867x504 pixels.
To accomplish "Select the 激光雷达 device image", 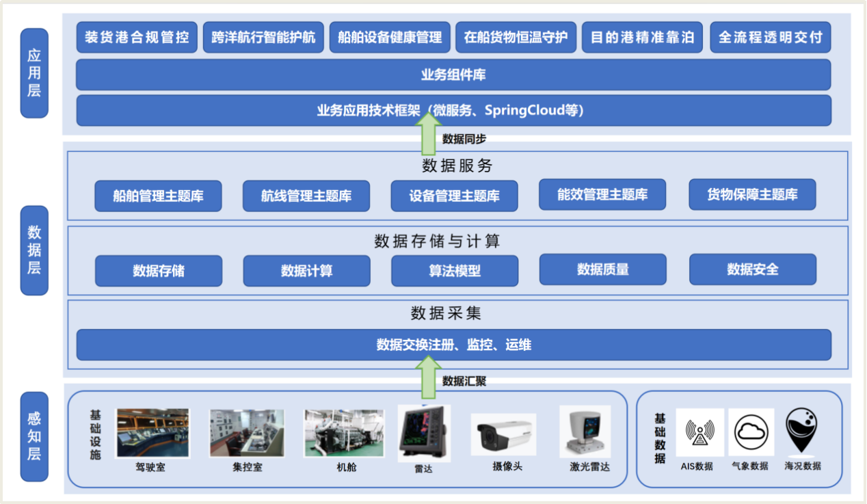I will pyautogui.click(x=584, y=431).
